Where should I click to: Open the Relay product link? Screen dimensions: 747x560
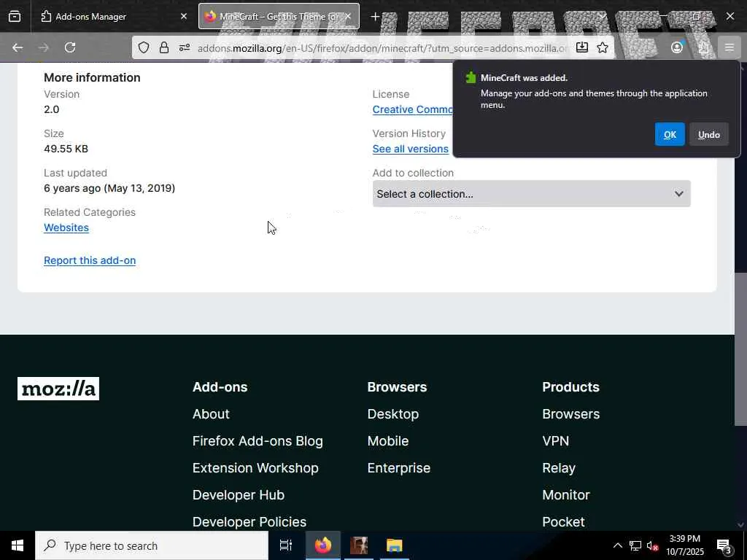[559, 468]
